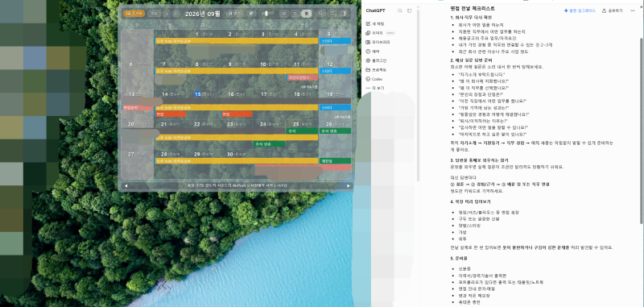Click the pin icon in calendar toolbar
The width and height of the screenshot is (644, 307).
(x=251, y=14)
